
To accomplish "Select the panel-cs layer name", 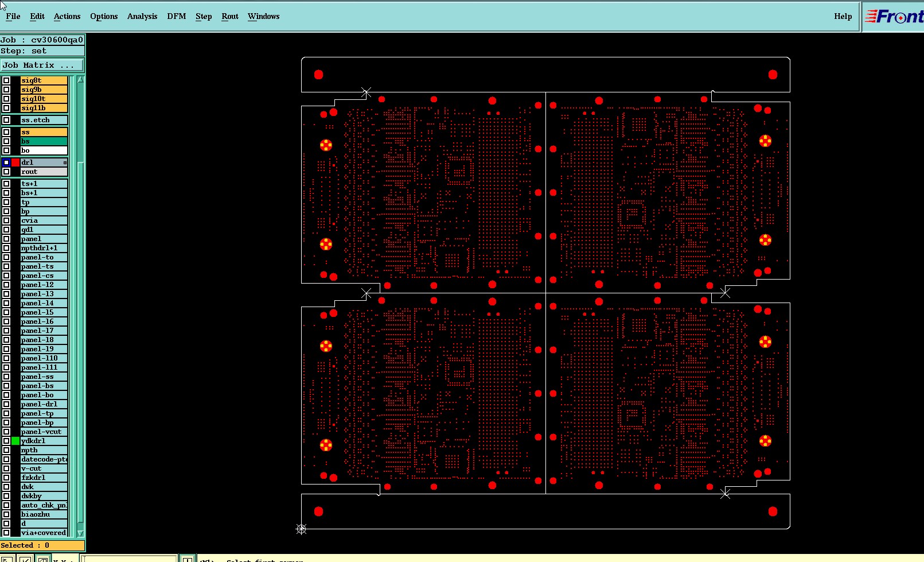I will (44, 276).
